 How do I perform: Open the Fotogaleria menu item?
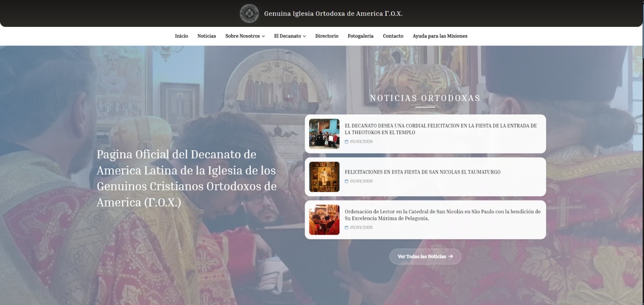coord(360,36)
